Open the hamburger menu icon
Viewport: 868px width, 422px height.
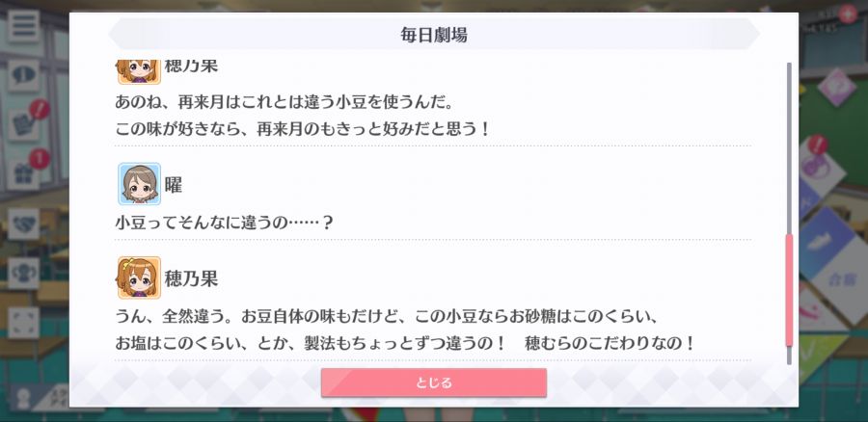coord(24,26)
